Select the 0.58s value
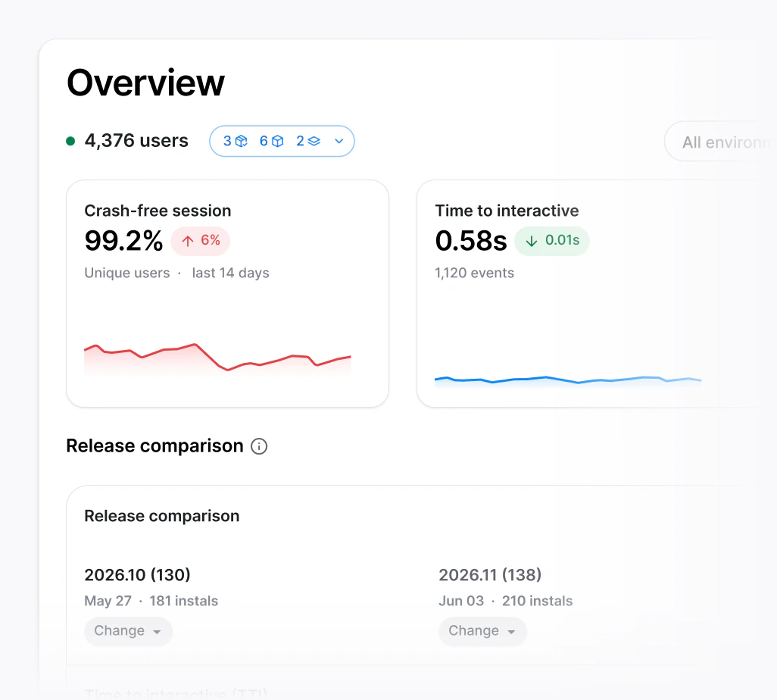This screenshot has width=777, height=700. pyautogui.click(x=471, y=241)
